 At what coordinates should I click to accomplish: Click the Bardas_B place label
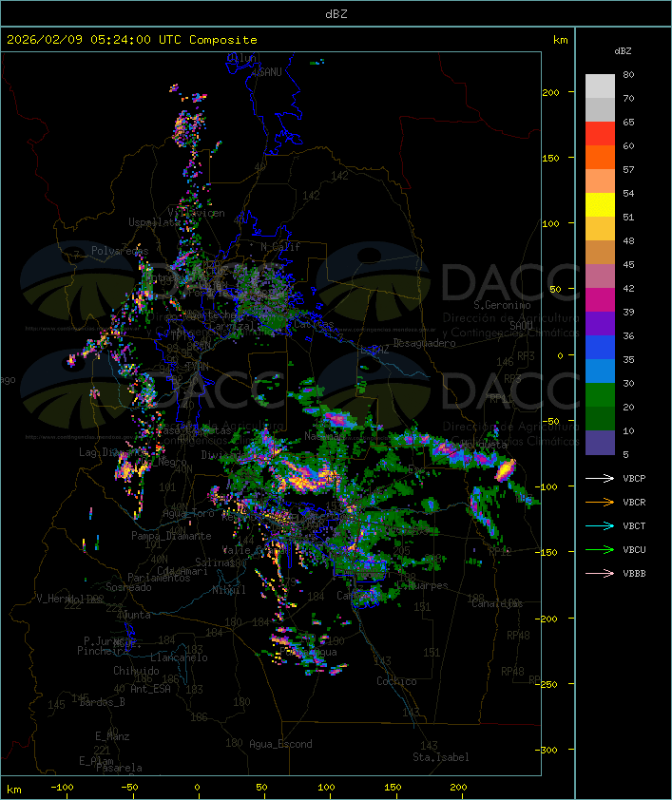102,702
